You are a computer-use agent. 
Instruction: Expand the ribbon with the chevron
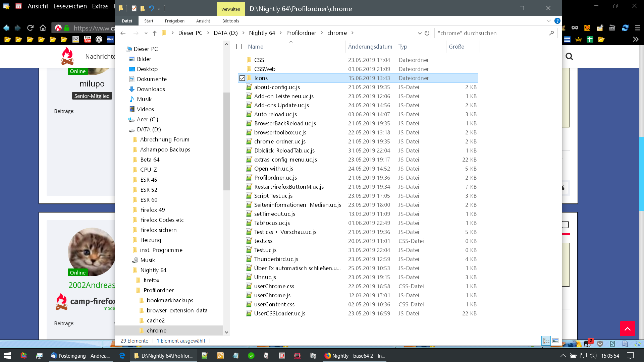[x=548, y=21]
